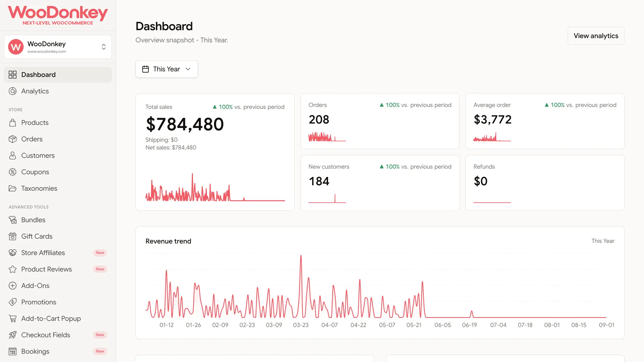This screenshot has height=362, width=644.
Task: Open Product Reviews
Action: click(x=58, y=269)
